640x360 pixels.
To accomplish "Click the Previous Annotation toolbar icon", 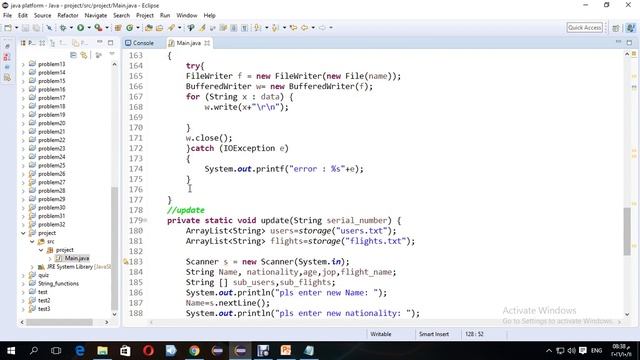I will click(x=275, y=28).
